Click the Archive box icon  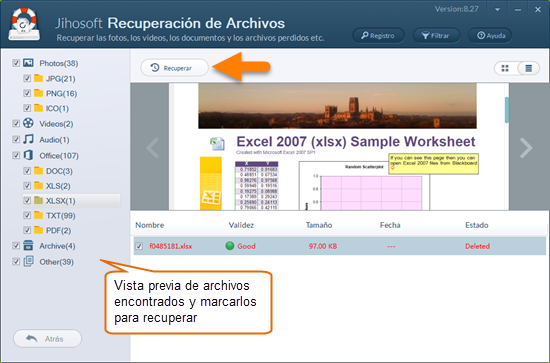click(28, 246)
